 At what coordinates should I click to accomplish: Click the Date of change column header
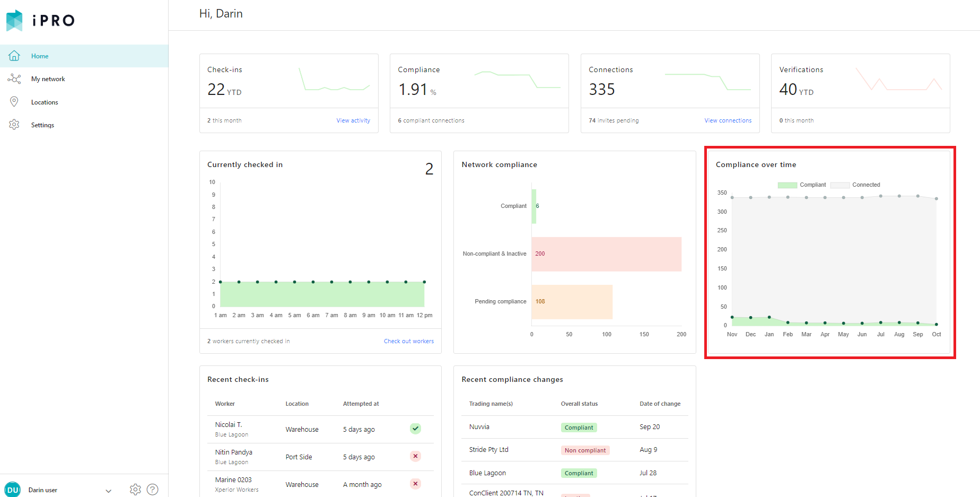click(x=660, y=404)
